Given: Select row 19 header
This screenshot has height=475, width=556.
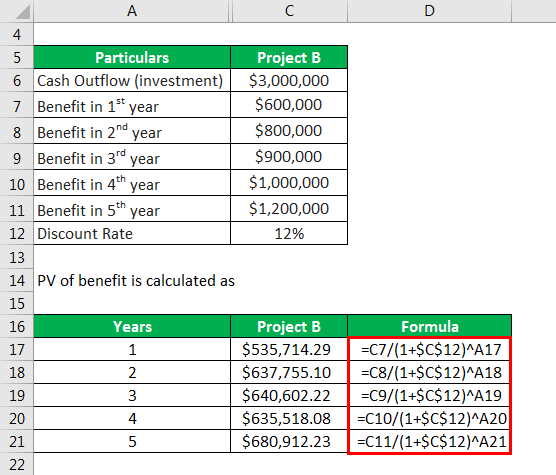Looking at the screenshot, I should (17, 395).
